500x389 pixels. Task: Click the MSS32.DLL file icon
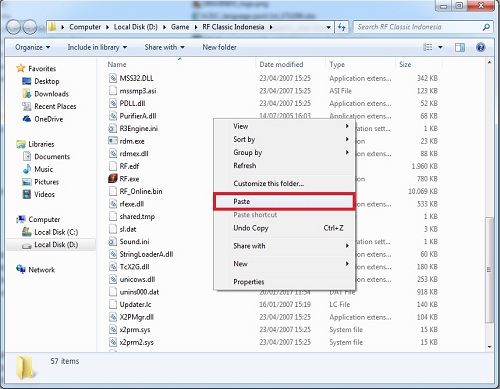[113, 78]
